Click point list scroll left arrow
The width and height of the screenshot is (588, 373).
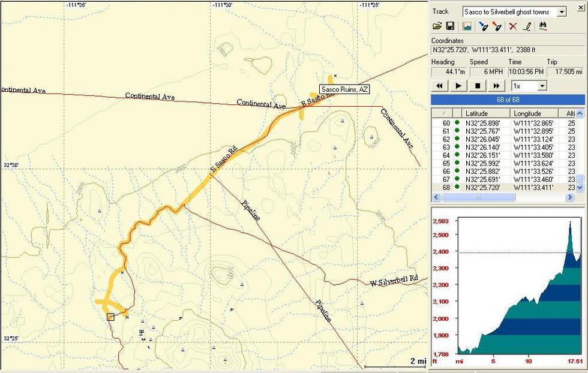pos(436,197)
